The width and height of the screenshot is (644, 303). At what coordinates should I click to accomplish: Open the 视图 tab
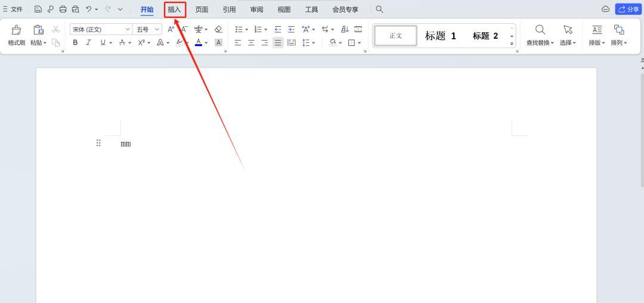284,10
